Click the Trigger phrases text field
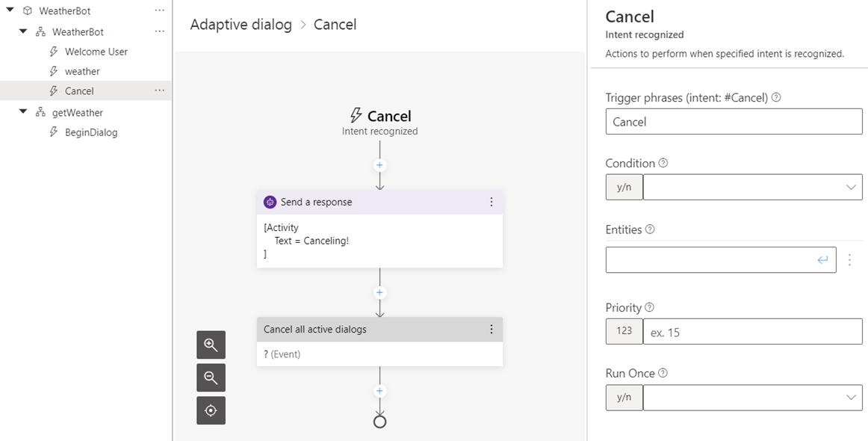Viewport: 868px width, 441px height. pyautogui.click(x=734, y=122)
